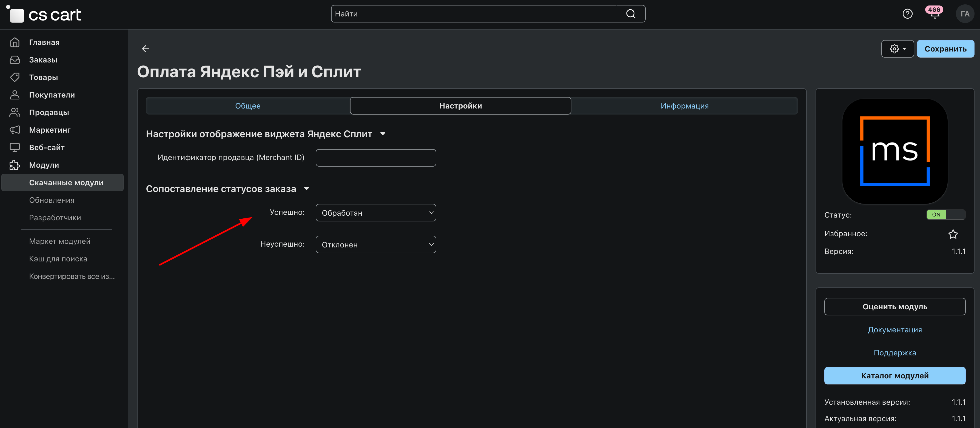Click the Каталог модулей button
The width and height of the screenshot is (980, 428).
(x=894, y=375)
